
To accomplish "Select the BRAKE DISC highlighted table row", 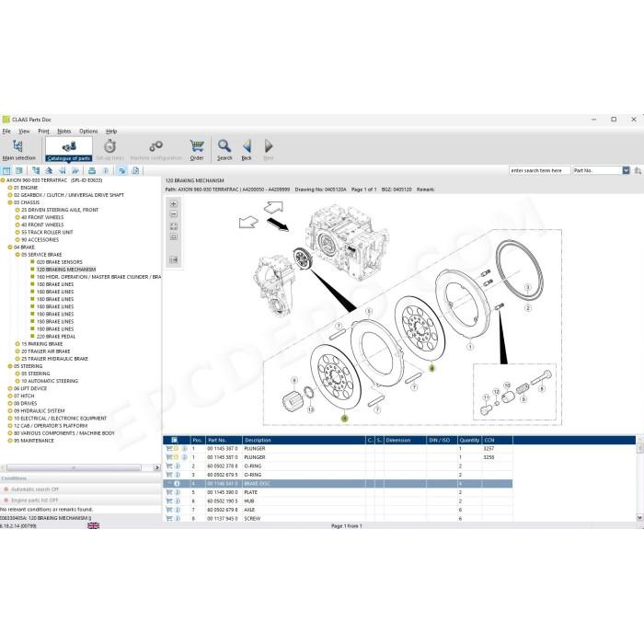I will [338, 484].
